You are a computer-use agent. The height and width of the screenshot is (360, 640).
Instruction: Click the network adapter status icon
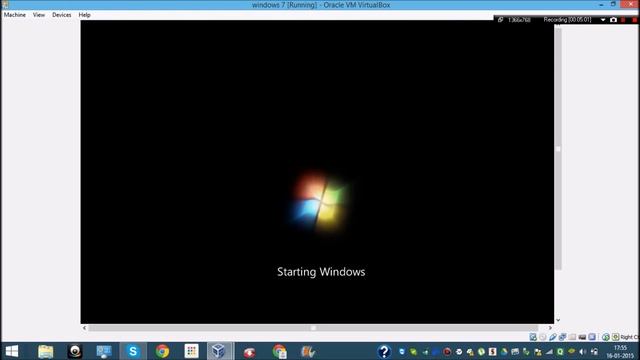click(562, 337)
